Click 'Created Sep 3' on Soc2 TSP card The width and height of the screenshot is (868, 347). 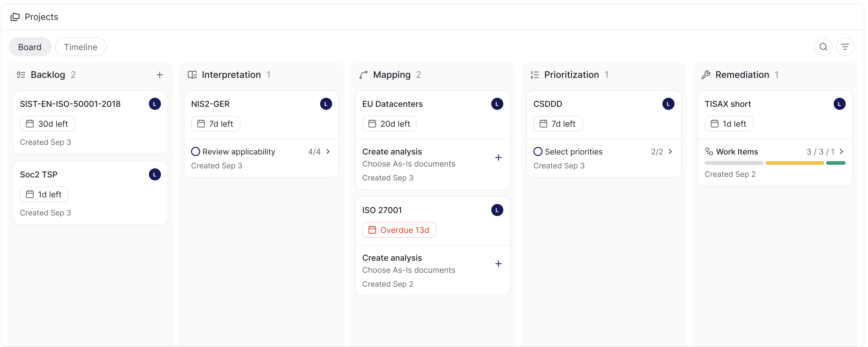tap(45, 213)
